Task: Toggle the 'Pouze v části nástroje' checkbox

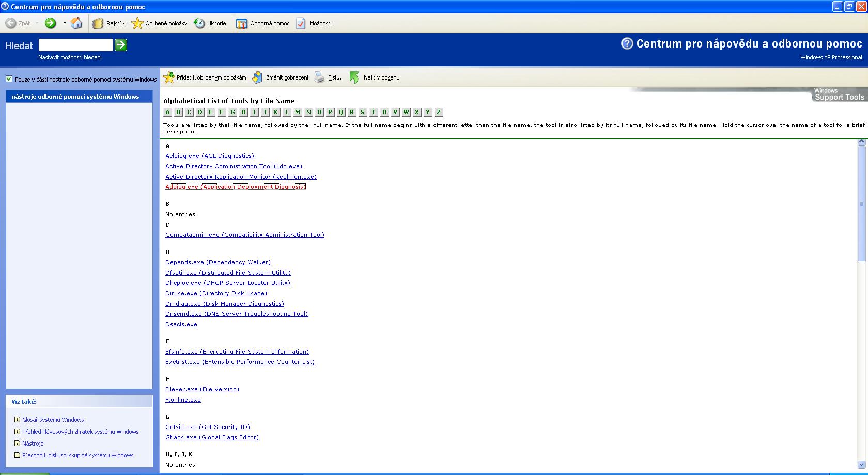Action: coord(9,79)
